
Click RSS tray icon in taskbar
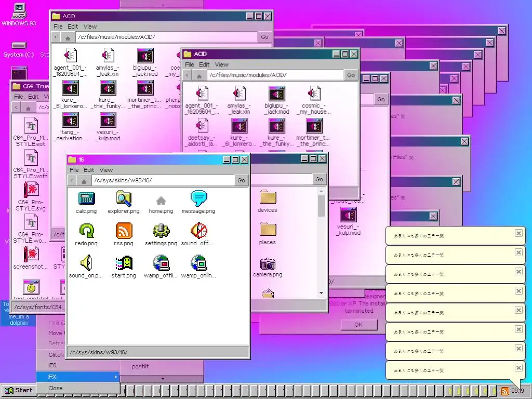tap(505, 391)
